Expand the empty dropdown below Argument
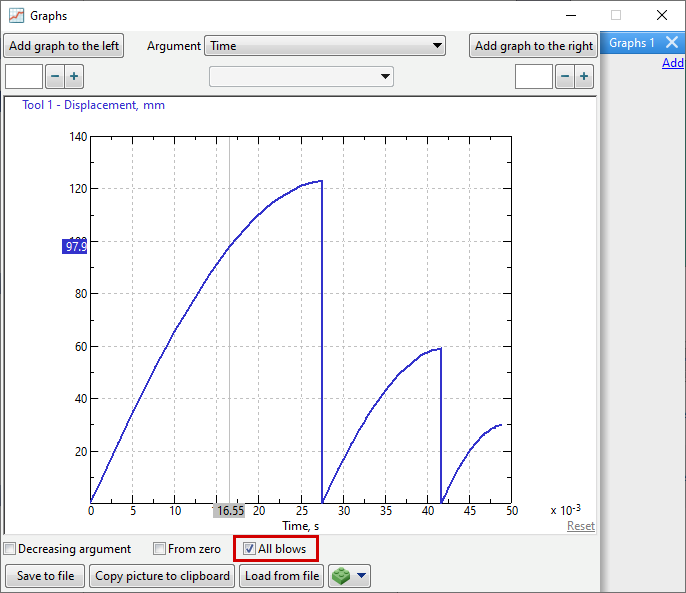This screenshot has height=593, width=686. [301, 77]
